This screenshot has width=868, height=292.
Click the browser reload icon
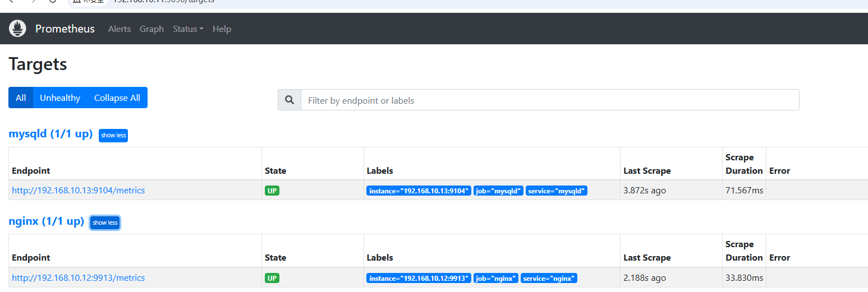point(53,2)
